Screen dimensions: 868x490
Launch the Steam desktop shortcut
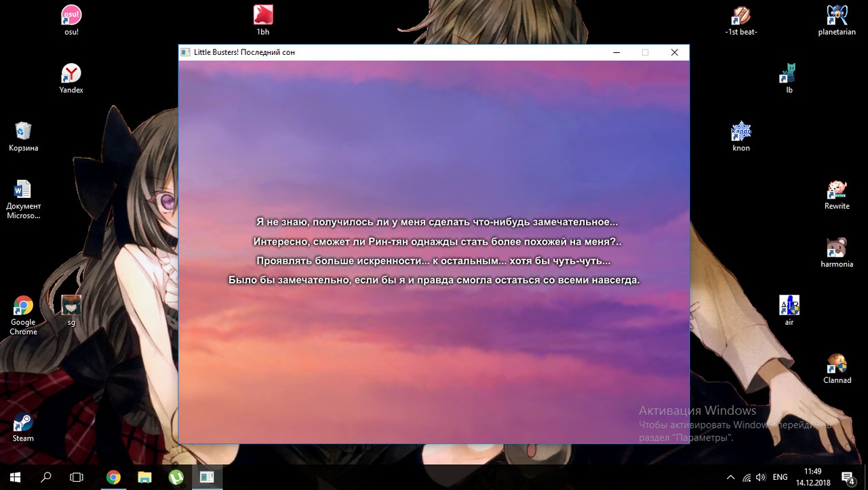click(x=23, y=423)
